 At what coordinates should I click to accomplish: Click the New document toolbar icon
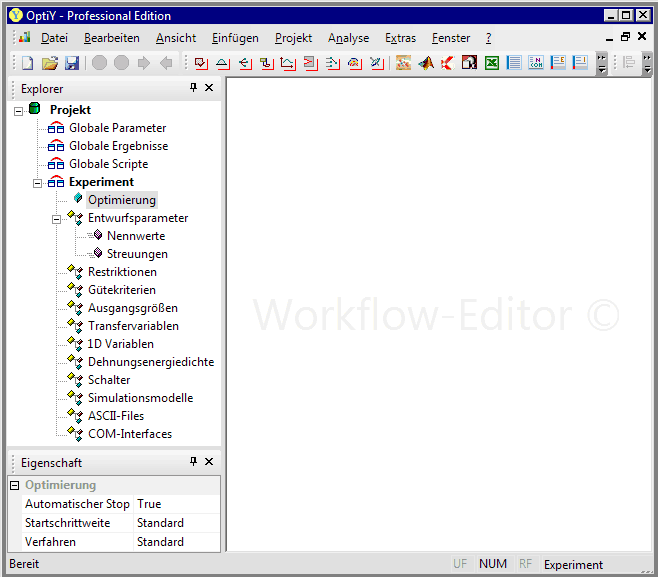tap(28, 63)
